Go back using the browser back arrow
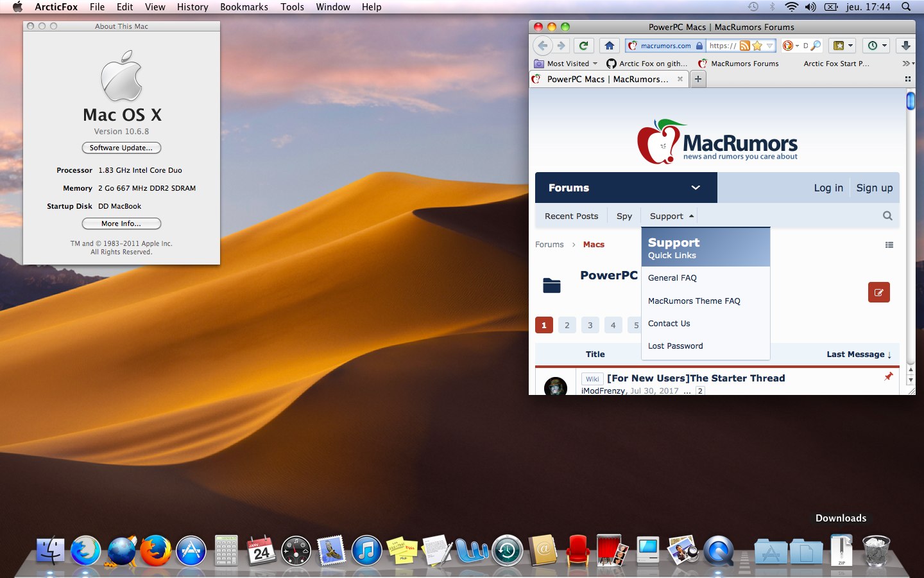The height and width of the screenshot is (578, 924). click(543, 46)
